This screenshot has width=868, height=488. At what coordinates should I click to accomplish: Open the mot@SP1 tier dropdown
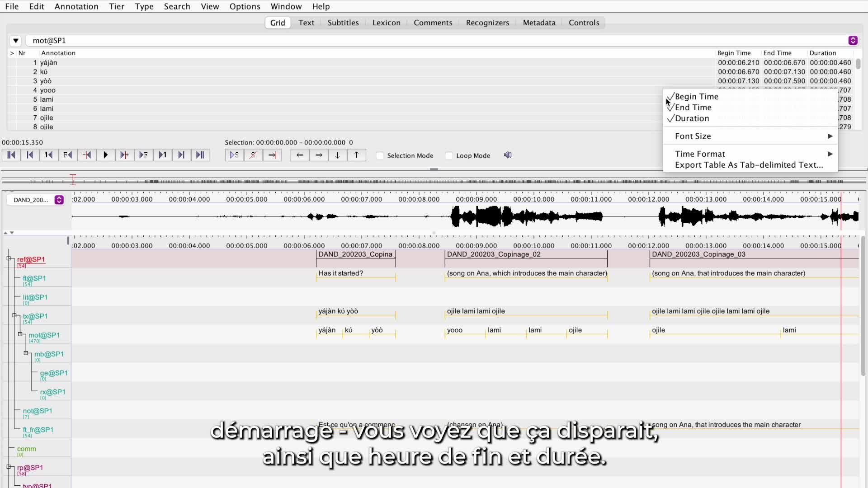[16, 41]
